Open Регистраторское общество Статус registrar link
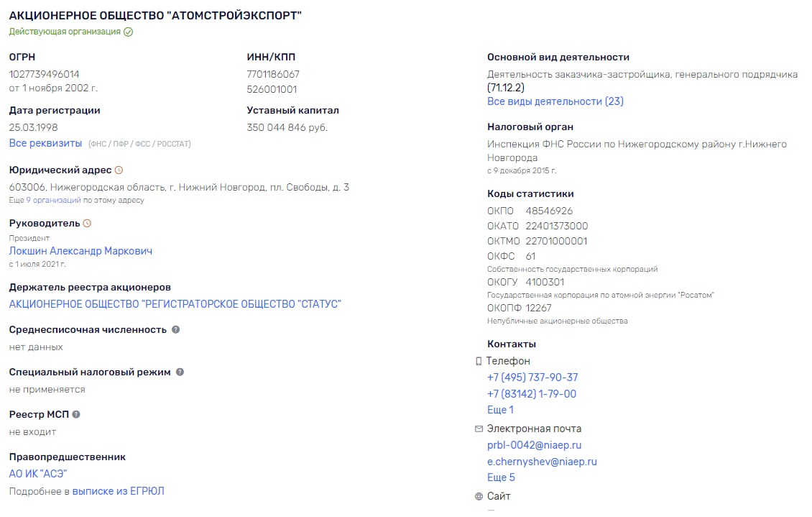812x517 pixels. (175, 304)
